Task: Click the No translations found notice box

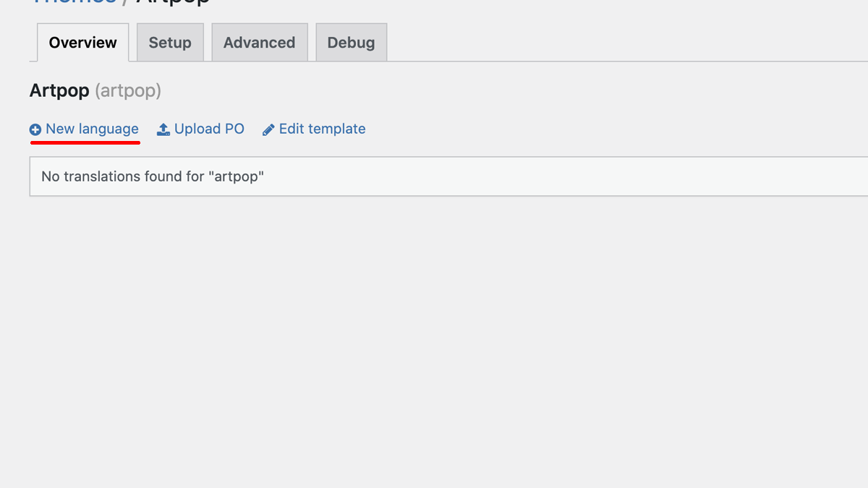Action: 448,176
